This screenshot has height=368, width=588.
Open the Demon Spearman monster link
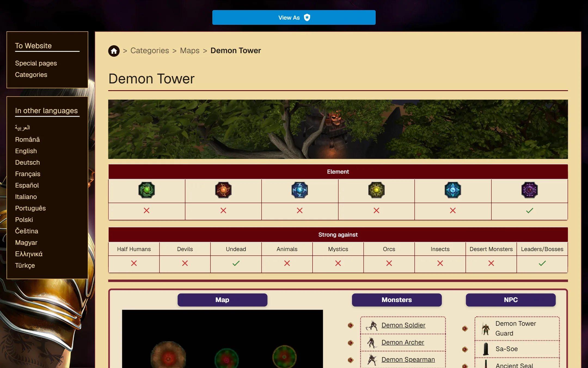(408, 360)
